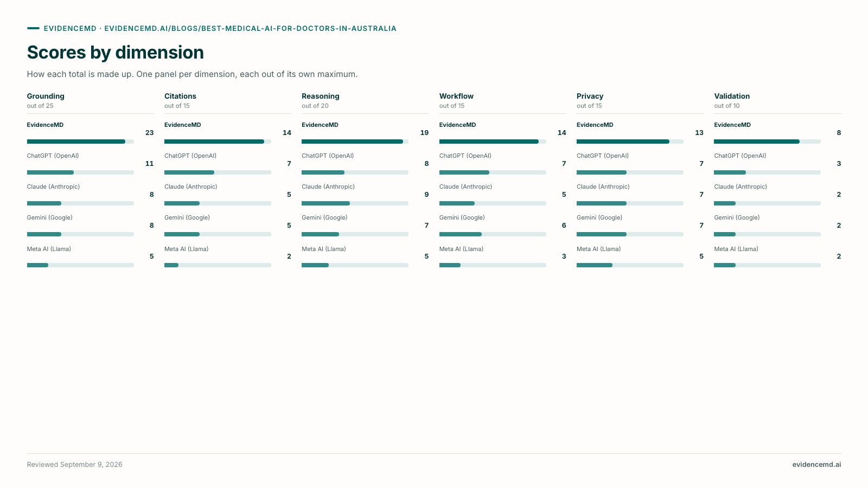
Task: Click the ChatGPT Grounding score value 11
Action: 150,164
